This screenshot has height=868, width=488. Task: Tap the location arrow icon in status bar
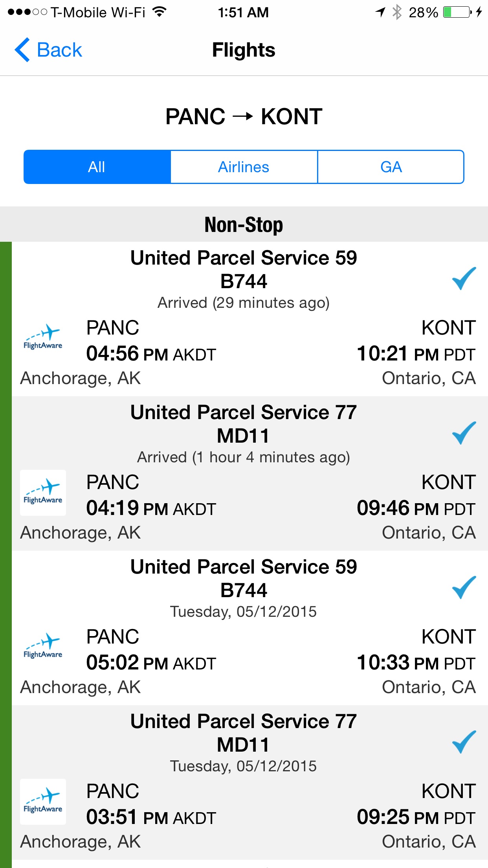(x=380, y=12)
